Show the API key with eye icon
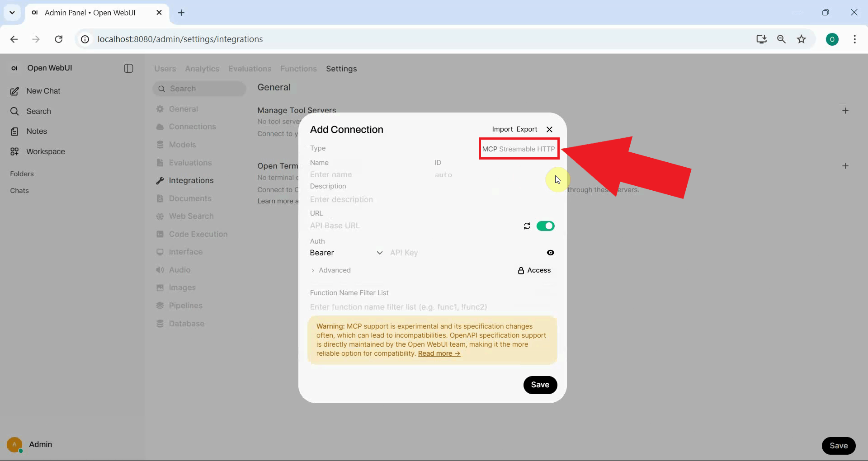Screen dimensions: 868x461 point(550,253)
